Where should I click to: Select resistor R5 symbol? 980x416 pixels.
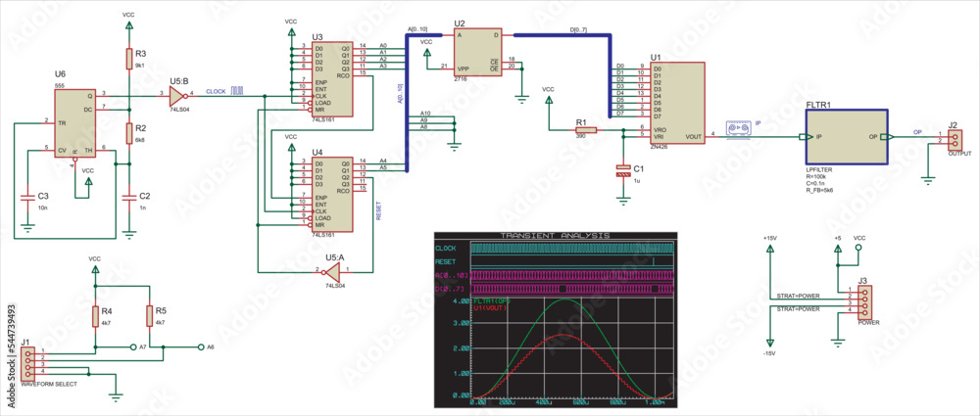click(149, 316)
